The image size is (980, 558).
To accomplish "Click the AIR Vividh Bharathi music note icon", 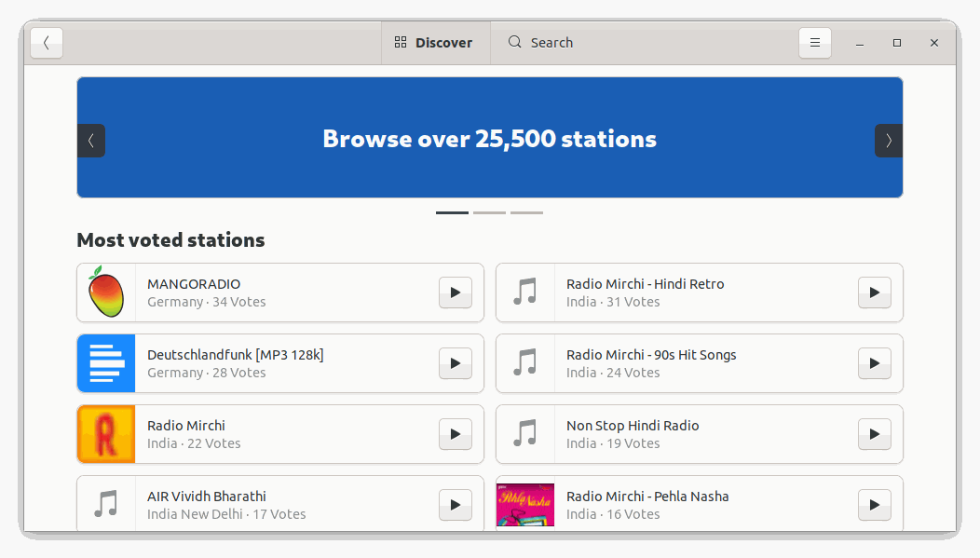I will [x=105, y=504].
